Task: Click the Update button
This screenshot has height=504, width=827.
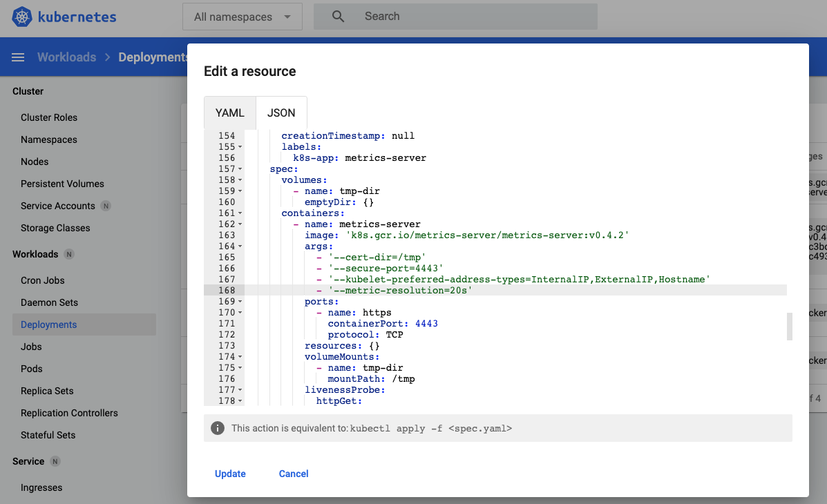Action: 230,474
